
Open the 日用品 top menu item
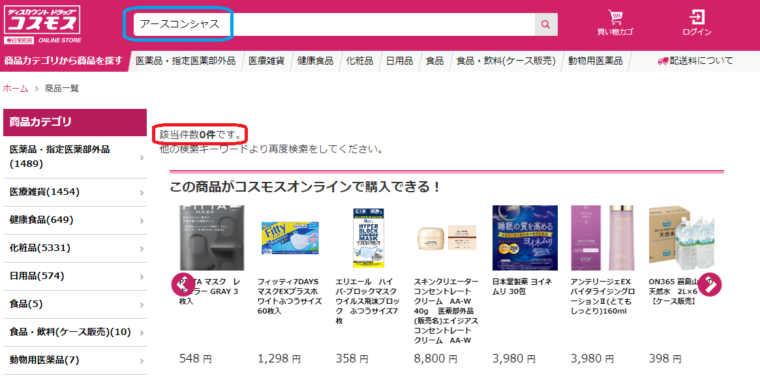(399, 61)
